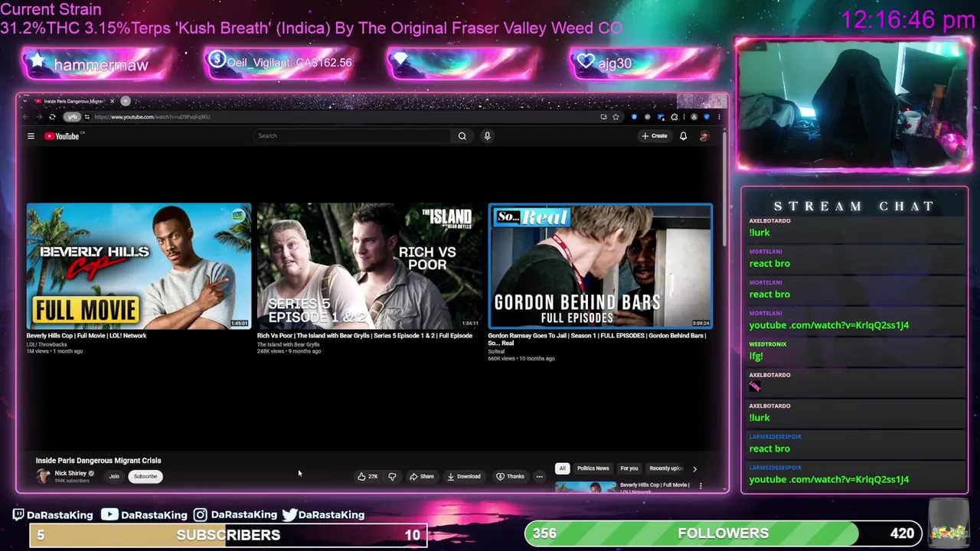Viewport: 980px width, 551px height.
Task: Go back with the browser back arrow
Action: coord(26,117)
